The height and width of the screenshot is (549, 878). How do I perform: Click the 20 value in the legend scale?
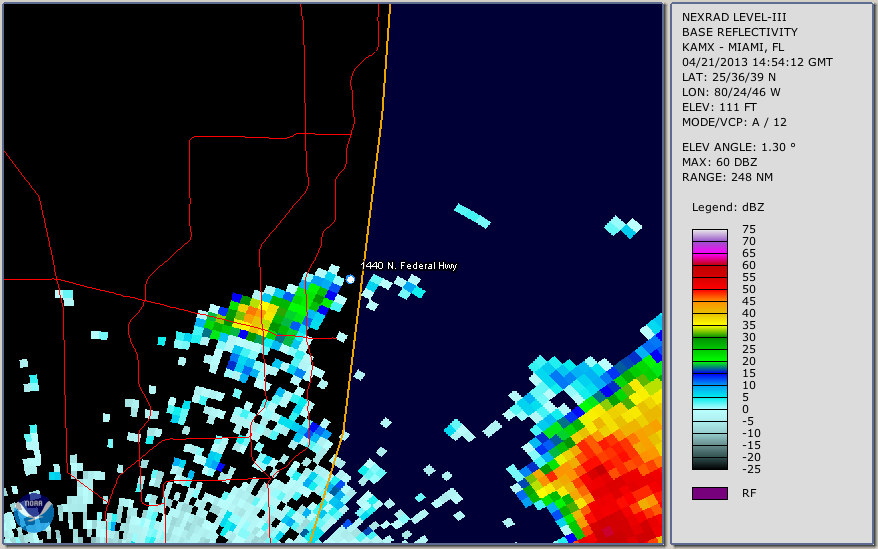749,361
